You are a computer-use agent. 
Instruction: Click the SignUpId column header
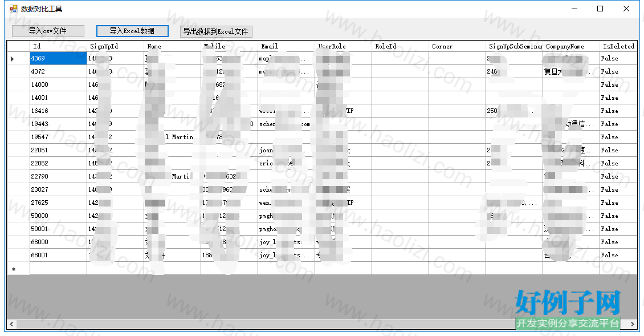[116, 46]
